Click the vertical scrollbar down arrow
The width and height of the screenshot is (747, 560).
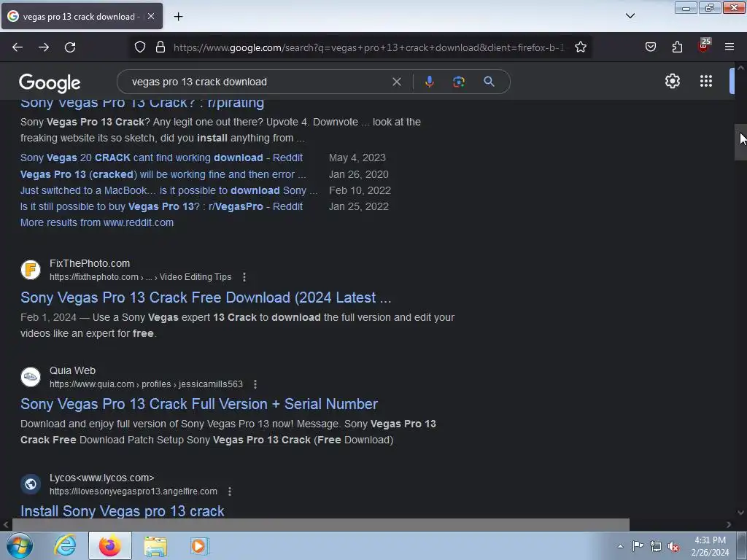click(x=740, y=513)
